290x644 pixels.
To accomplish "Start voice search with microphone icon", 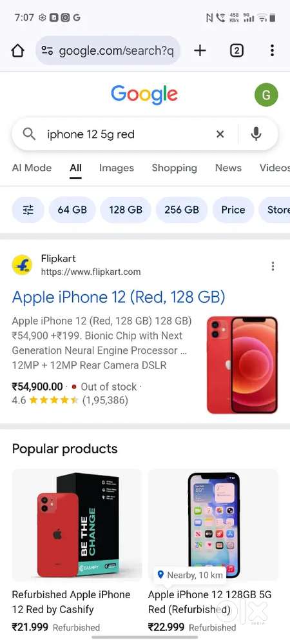I will [x=256, y=134].
